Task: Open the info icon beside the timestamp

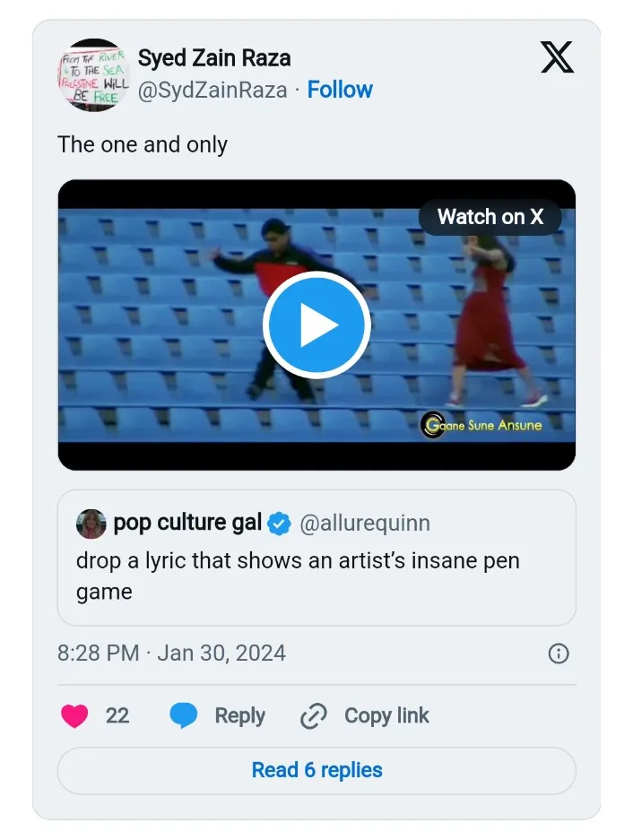Action: click(558, 654)
